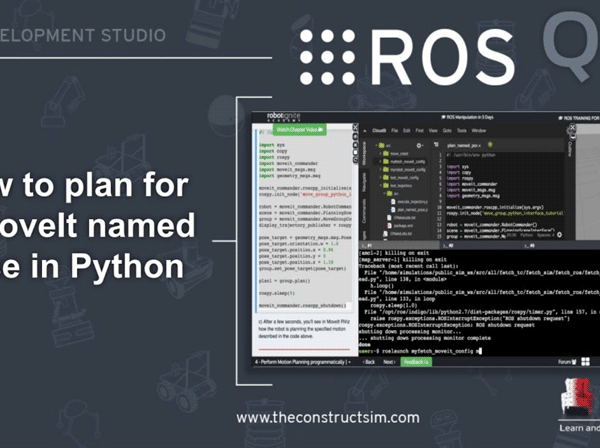Open the editor status bar gear icon
Image resolution: width=600 pixels, height=448 pixels.
coord(559,235)
